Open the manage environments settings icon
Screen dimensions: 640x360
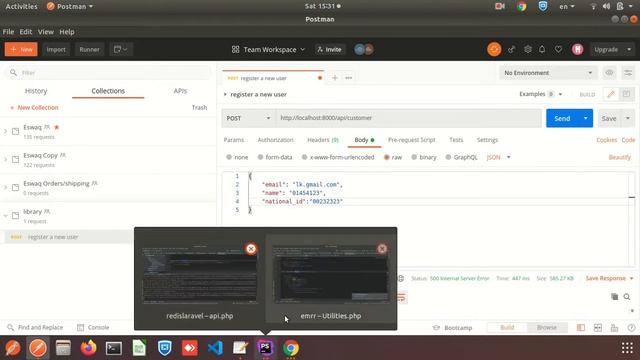click(628, 73)
